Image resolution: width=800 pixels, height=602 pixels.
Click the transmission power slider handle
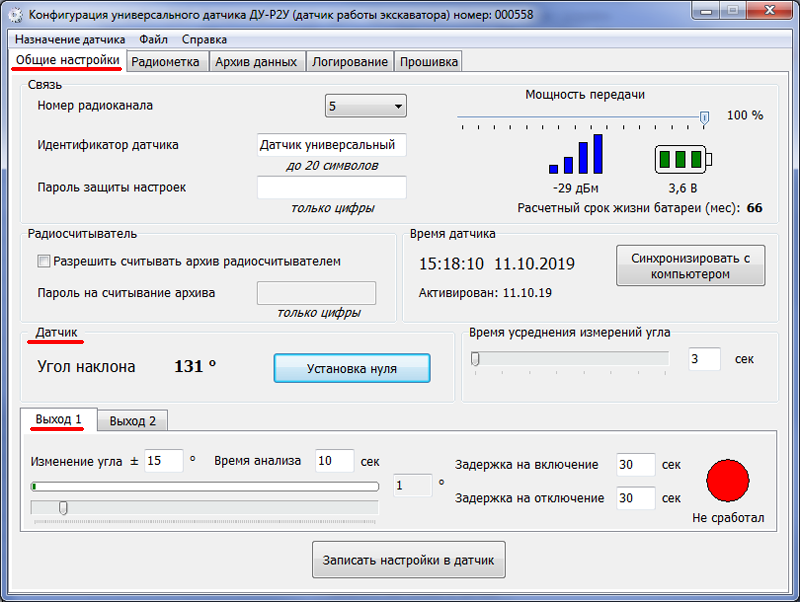(704, 118)
